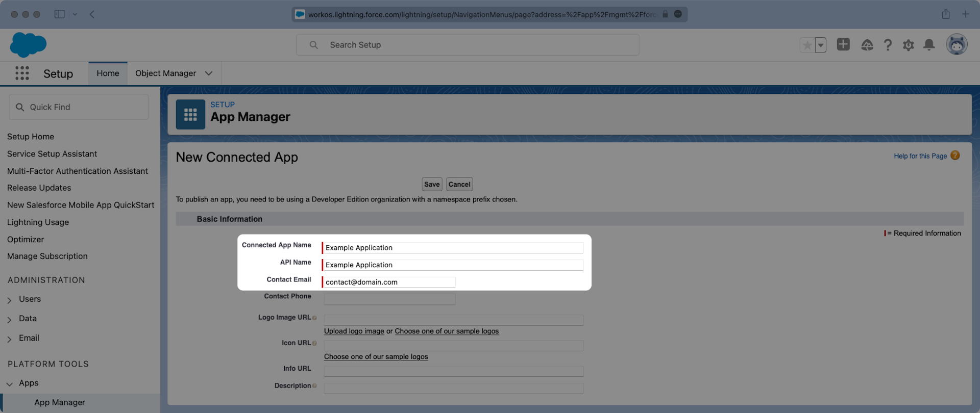Image resolution: width=980 pixels, height=413 pixels.
Task: Click the Save button
Action: (432, 185)
